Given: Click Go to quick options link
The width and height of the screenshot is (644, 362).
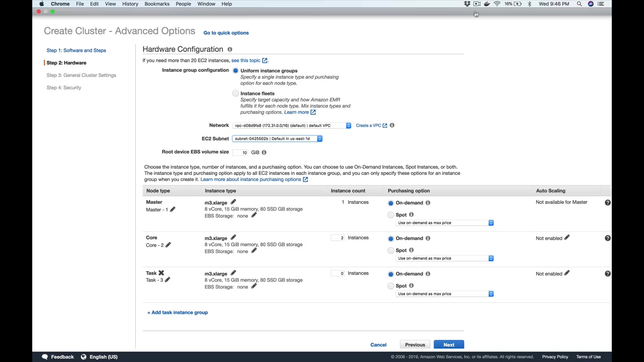Looking at the screenshot, I should (226, 33).
